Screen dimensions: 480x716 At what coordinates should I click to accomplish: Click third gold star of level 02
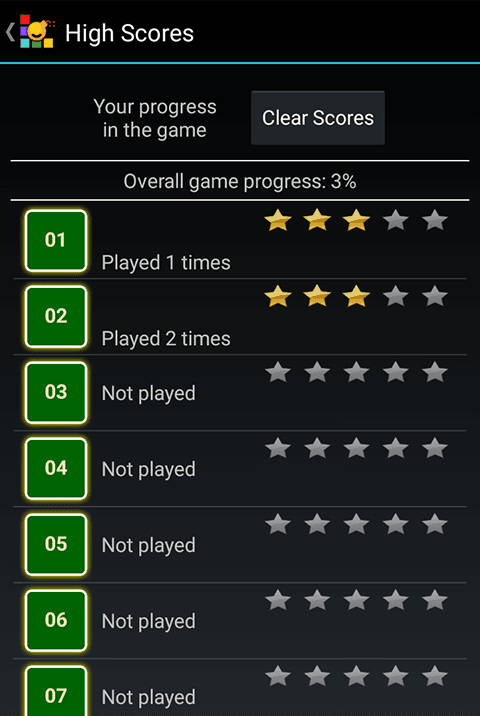tap(356, 296)
